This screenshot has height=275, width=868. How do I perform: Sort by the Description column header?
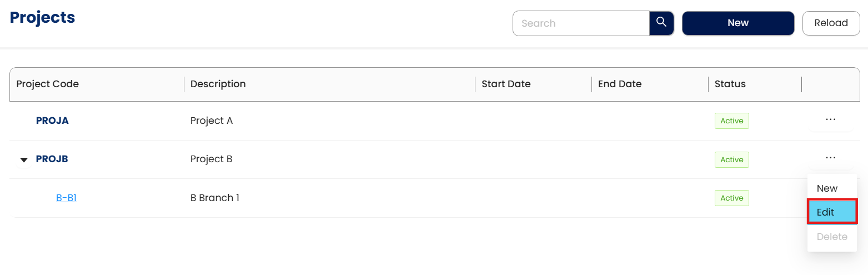pyautogui.click(x=218, y=84)
